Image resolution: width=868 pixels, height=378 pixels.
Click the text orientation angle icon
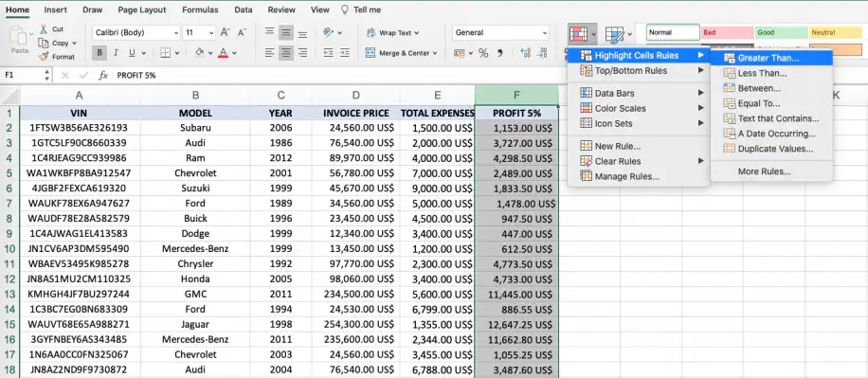coord(328,32)
